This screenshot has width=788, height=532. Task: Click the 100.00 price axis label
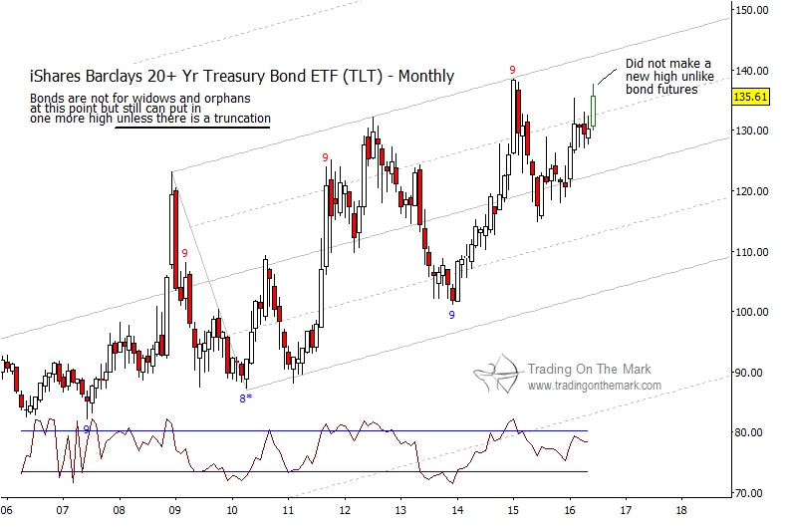tap(752, 312)
